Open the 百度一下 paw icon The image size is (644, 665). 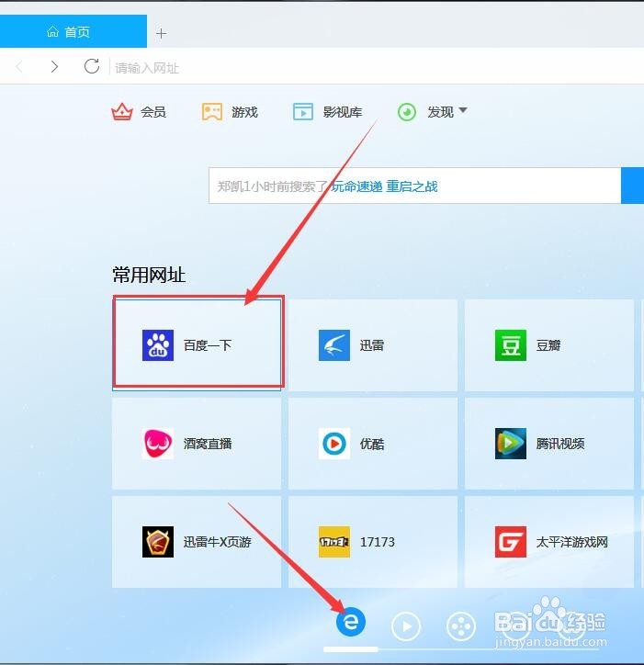point(158,345)
